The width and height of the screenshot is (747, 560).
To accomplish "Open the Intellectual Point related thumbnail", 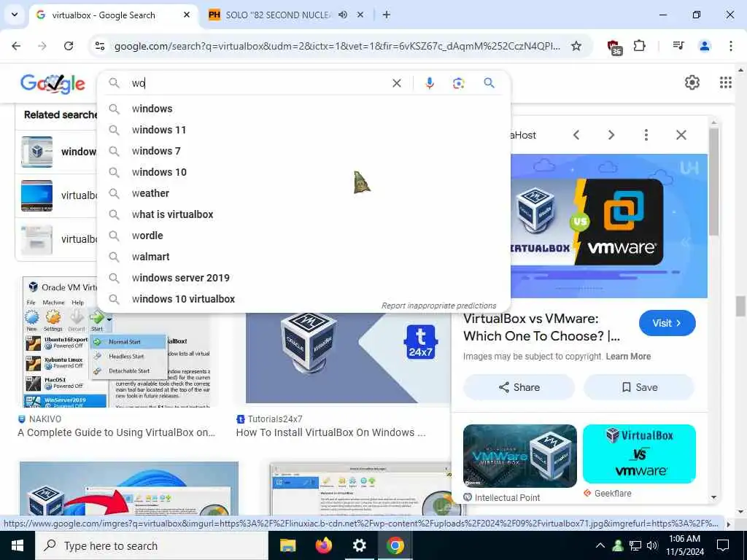I will (519, 456).
